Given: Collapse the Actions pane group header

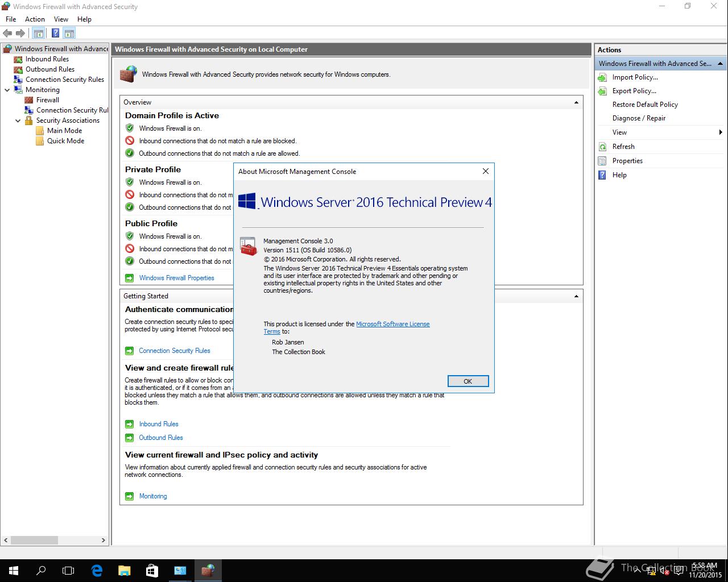Looking at the screenshot, I should tap(720, 64).
